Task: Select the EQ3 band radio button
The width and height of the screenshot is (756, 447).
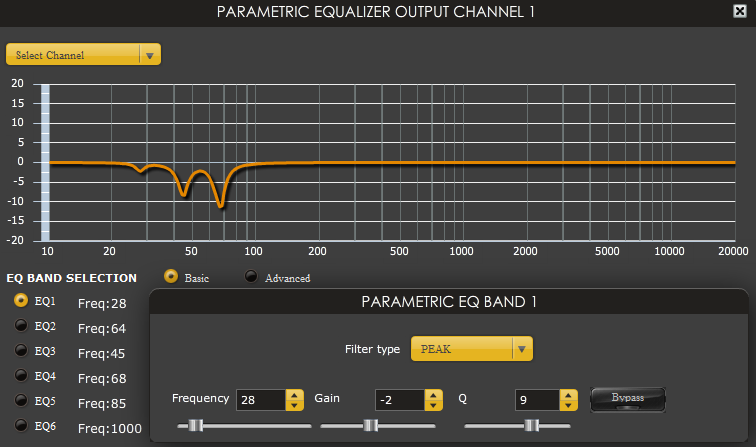Action: (21, 351)
